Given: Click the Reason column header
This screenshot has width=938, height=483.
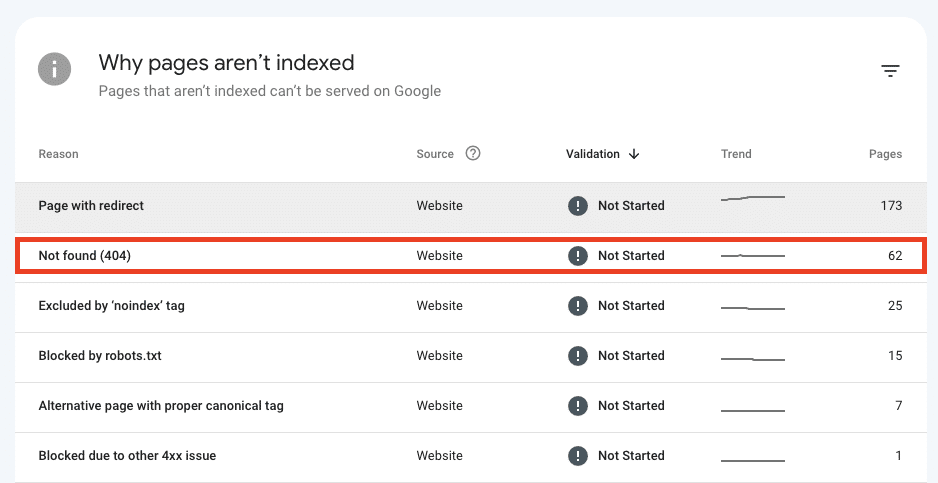Looking at the screenshot, I should (x=58, y=154).
